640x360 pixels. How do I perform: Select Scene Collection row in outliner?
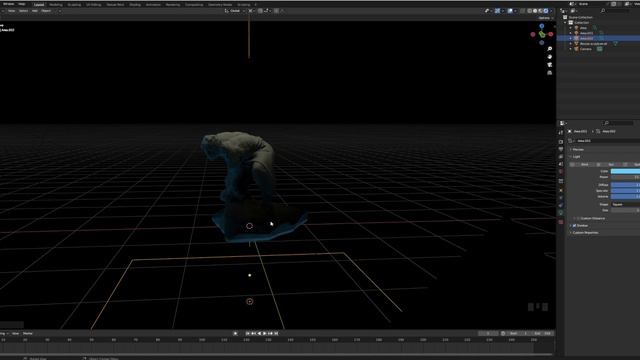click(x=580, y=17)
